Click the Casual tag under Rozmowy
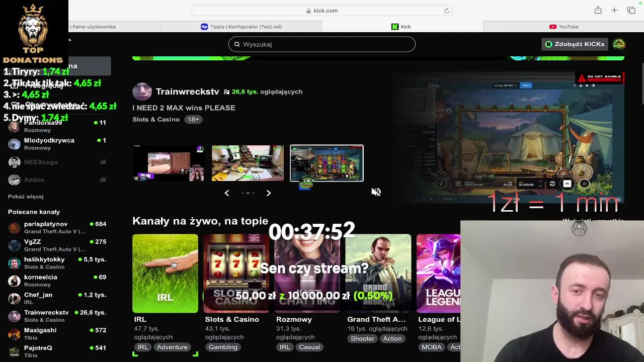This screenshot has width=644, height=362. pyautogui.click(x=309, y=347)
